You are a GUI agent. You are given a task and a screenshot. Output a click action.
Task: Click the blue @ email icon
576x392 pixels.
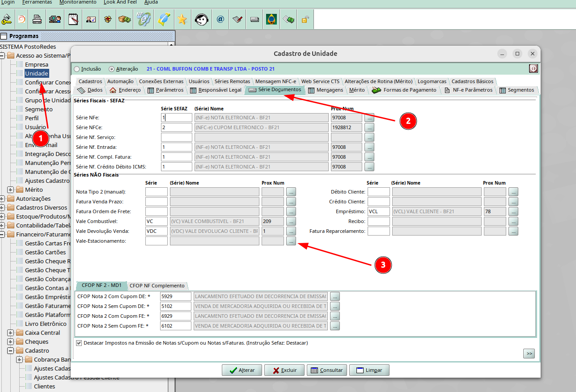coord(220,19)
